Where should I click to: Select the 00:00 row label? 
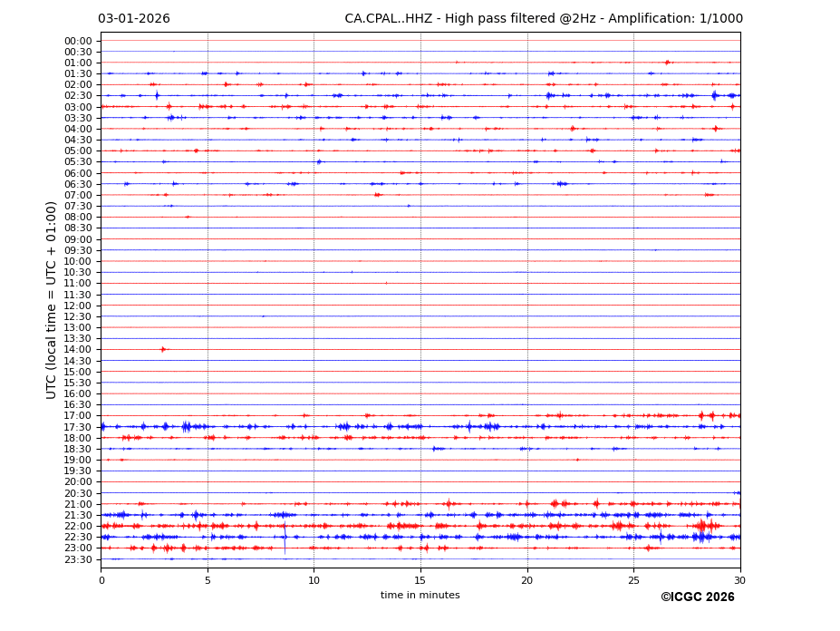pyautogui.click(x=77, y=41)
